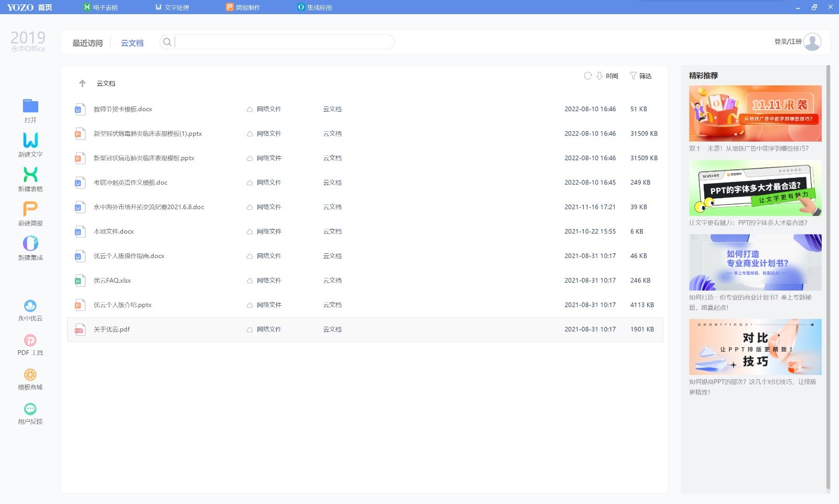Create a new spreadsheet via 新建表格
This screenshot has width=839, height=504.
30,175
